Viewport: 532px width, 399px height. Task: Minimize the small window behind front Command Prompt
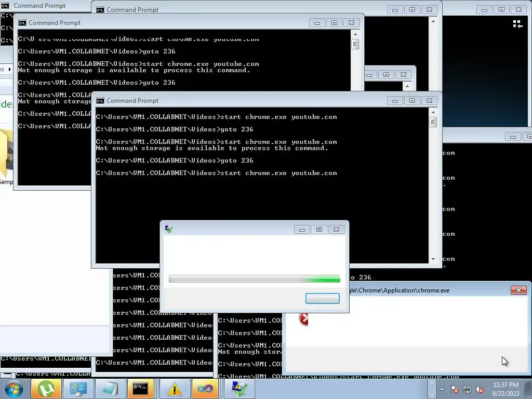tap(369, 75)
